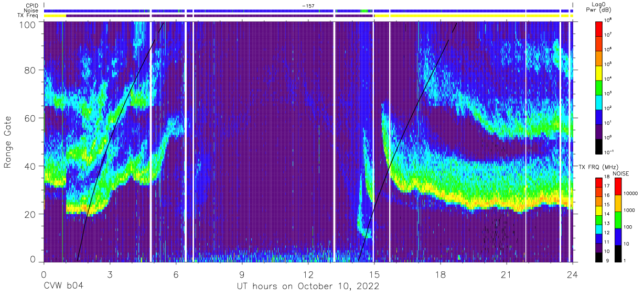The width and height of the screenshot is (644, 297).
Task: Click the blue Noise strip above the plot
Action: click(x=309, y=10)
